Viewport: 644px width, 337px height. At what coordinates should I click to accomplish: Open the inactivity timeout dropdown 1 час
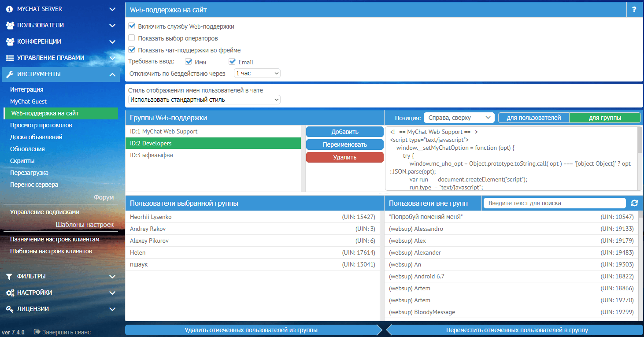tap(257, 73)
